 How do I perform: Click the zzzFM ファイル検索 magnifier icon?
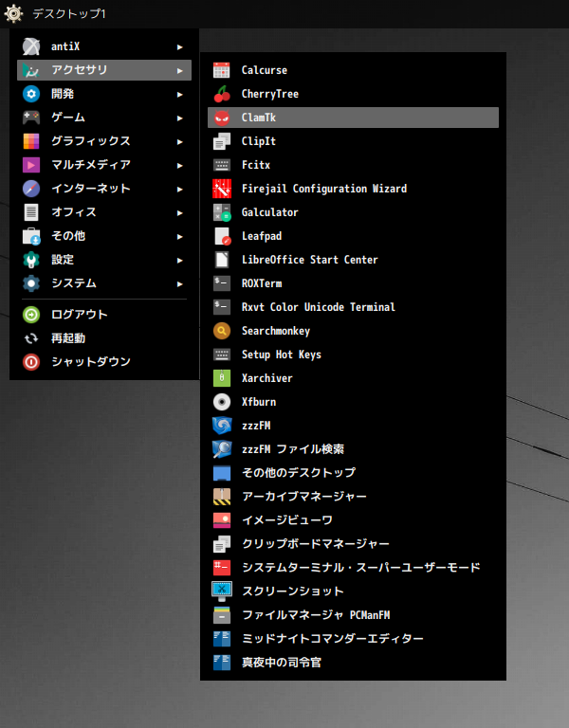(222, 449)
